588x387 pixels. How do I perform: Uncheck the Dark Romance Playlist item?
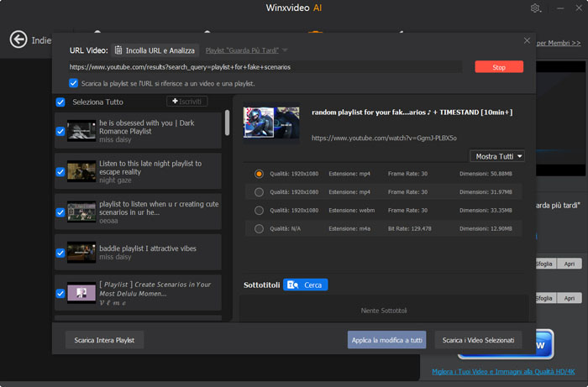[x=60, y=131]
